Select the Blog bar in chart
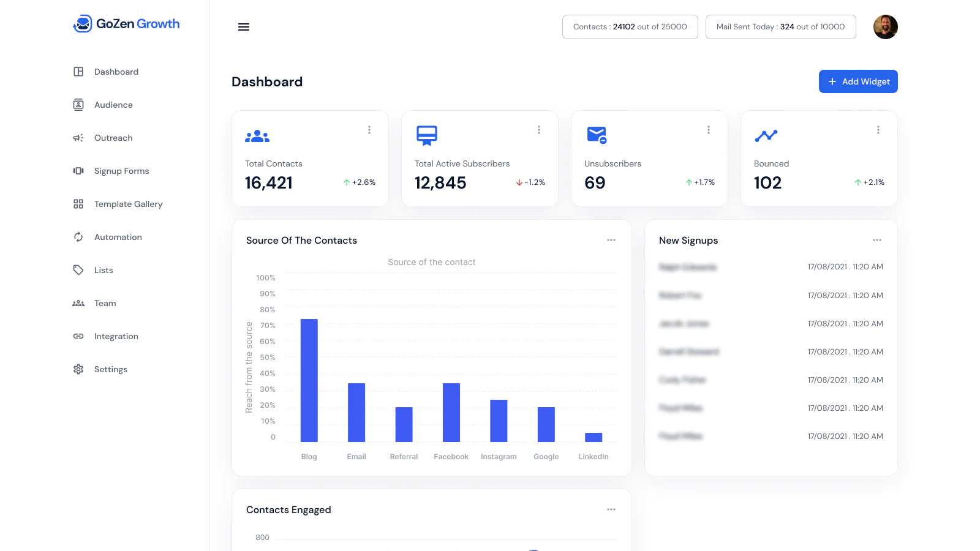 [x=309, y=380]
